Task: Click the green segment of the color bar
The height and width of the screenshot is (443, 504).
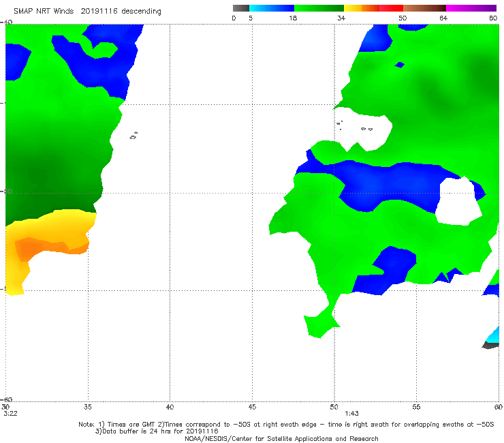Action: [319, 8]
